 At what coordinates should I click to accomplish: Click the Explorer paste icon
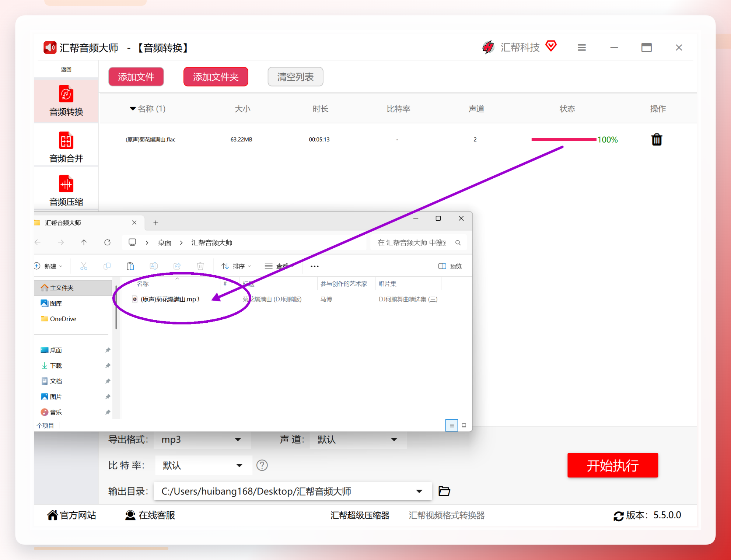coord(130,266)
